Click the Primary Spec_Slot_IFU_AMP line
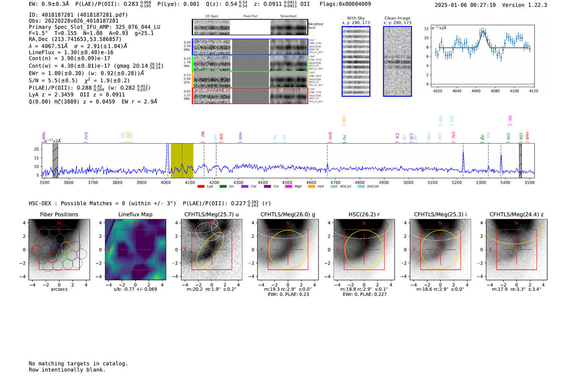This screenshot has height=392, width=576. coord(95,27)
